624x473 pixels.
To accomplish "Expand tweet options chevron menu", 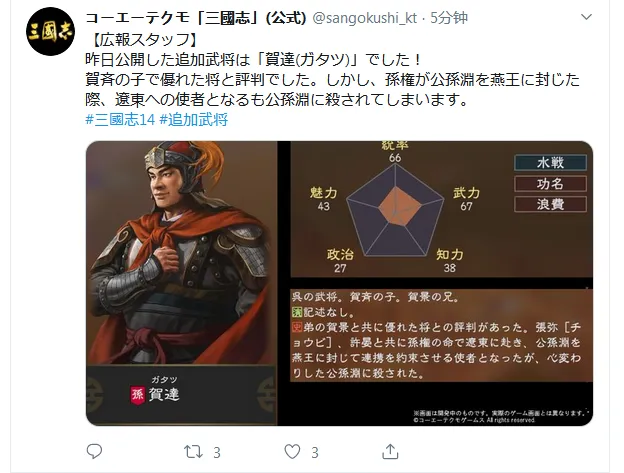I will point(586,17).
